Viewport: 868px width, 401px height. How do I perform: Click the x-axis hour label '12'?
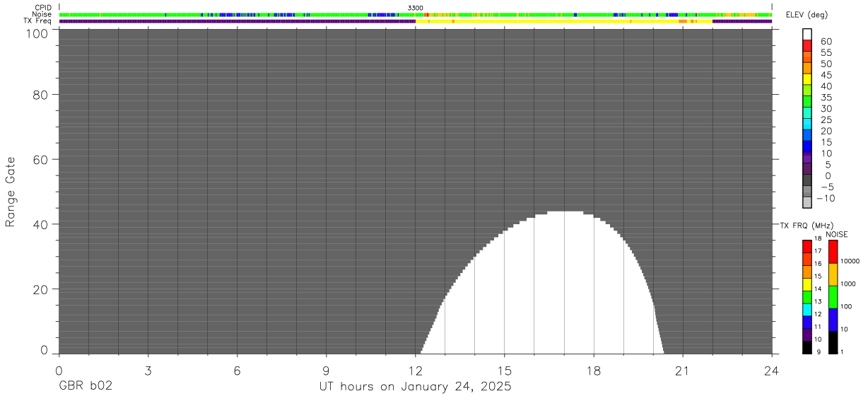[x=415, y=371]
